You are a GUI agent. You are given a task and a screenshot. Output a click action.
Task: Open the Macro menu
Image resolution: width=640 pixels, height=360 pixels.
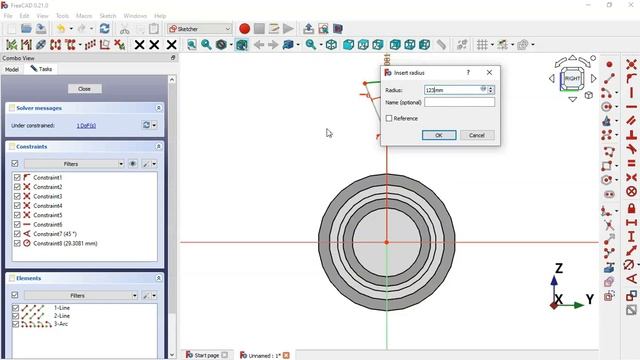[x=84, y=16]
